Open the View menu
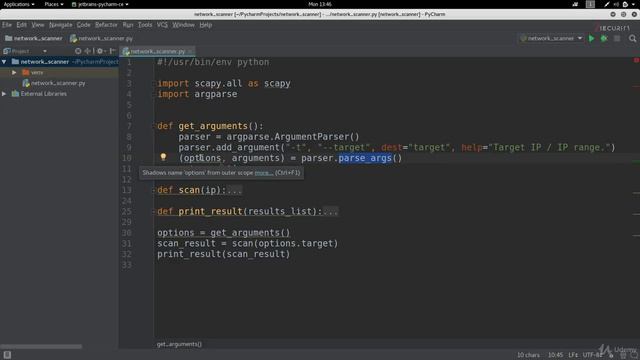 (38, 25)
